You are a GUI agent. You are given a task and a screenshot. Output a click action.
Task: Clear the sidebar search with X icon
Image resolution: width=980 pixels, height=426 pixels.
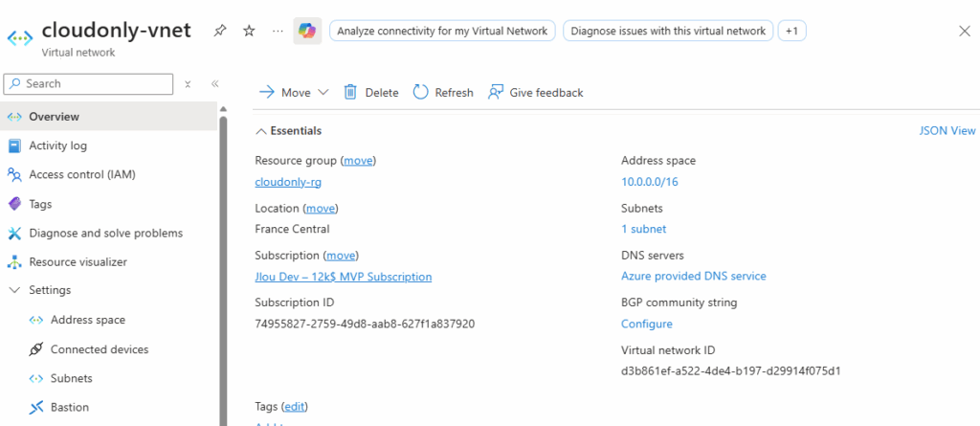point(189,84)
